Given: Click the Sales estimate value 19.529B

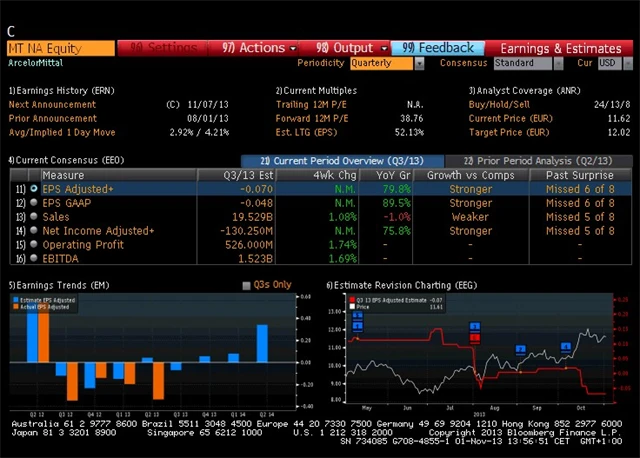Looking at the screenshot, I should [x=253, y=217].
